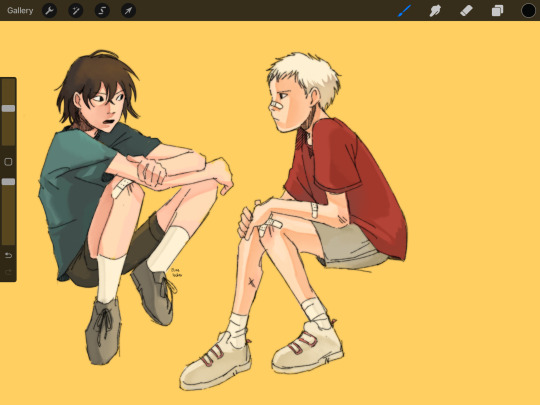
Task: Select the Brush tool
Action: tap(404, 11)
